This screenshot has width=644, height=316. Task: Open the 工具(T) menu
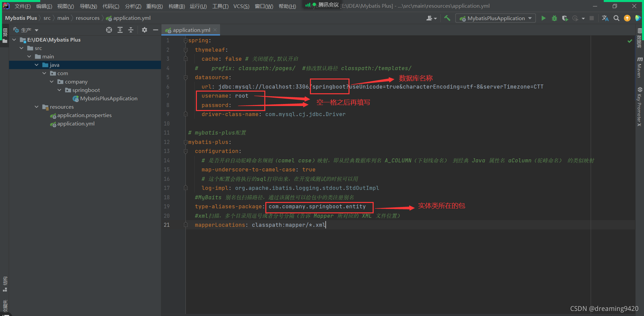220,6
